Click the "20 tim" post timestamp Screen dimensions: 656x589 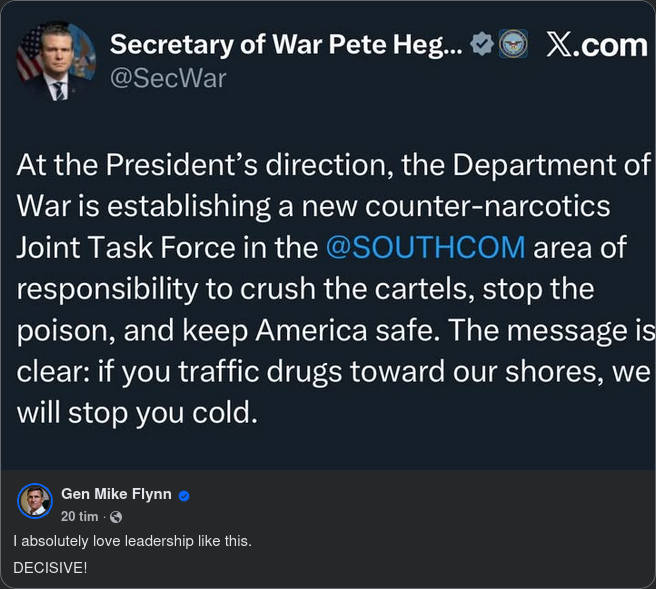click(79, 516)
